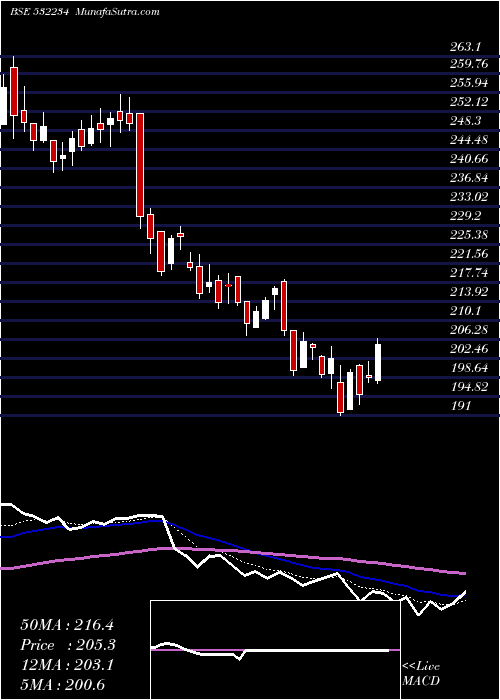Screen dimensions: 500x700
Task: Click the 255.94 price axis label
Action: [469, 83]
